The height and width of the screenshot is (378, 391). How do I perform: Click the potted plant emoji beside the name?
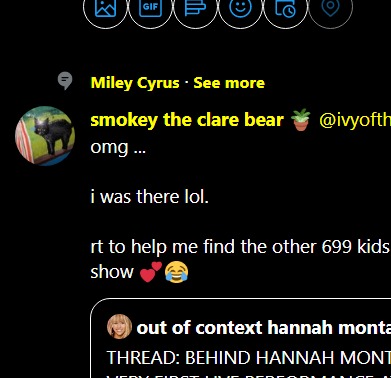[x=301, y=120]
